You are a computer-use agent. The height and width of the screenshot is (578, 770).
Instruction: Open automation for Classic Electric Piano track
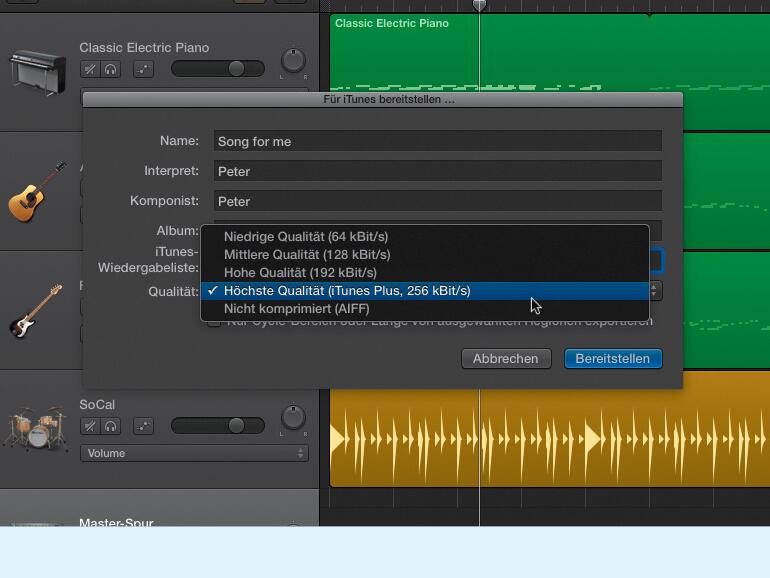(143, 69)
